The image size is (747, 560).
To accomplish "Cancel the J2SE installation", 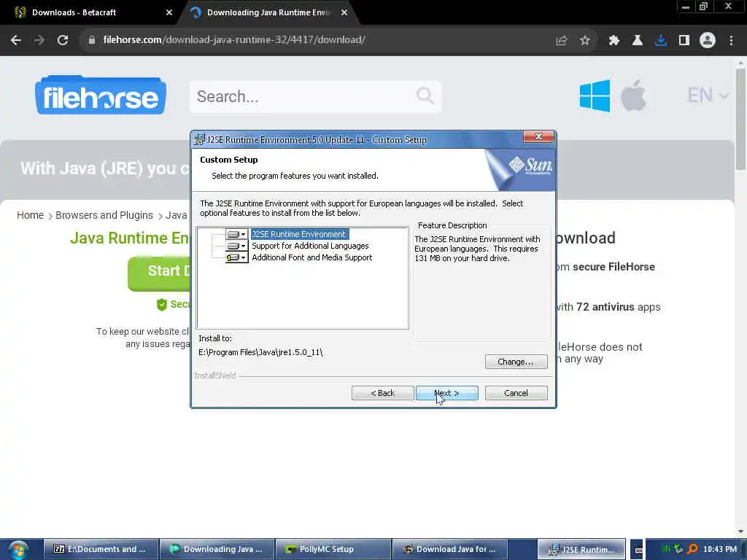I will (x=516, y=393).
